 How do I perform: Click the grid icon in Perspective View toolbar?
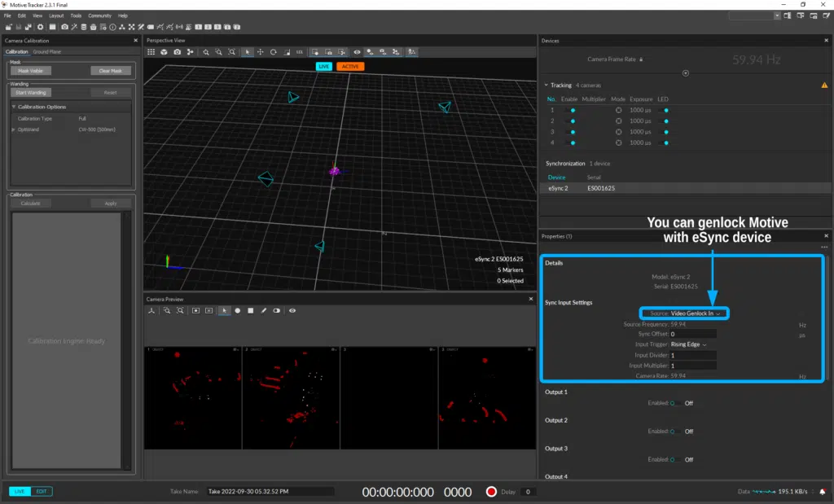pos(151,52)
